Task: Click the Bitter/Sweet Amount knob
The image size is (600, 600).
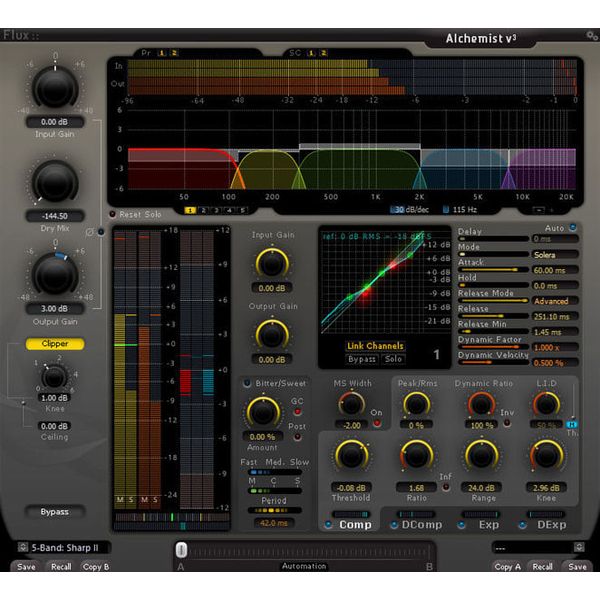Action: pyautogui.click(x=263, y=412)
